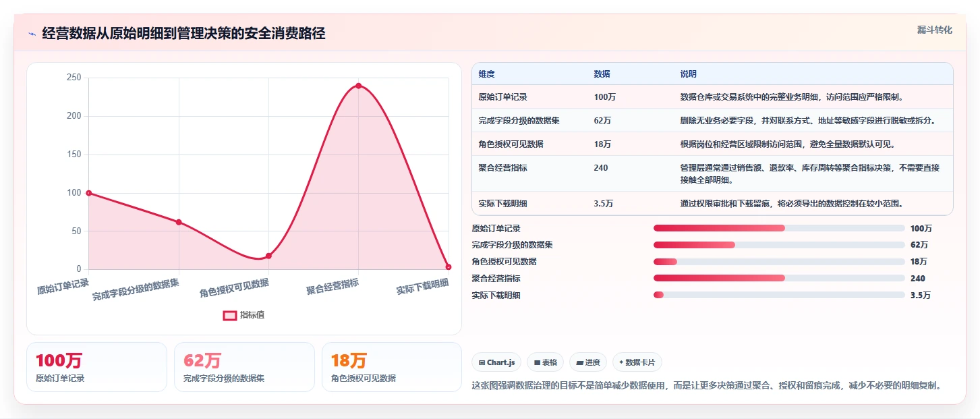Select the 表格 chip
Screen dimensions: 980x419
click(545, 362)
